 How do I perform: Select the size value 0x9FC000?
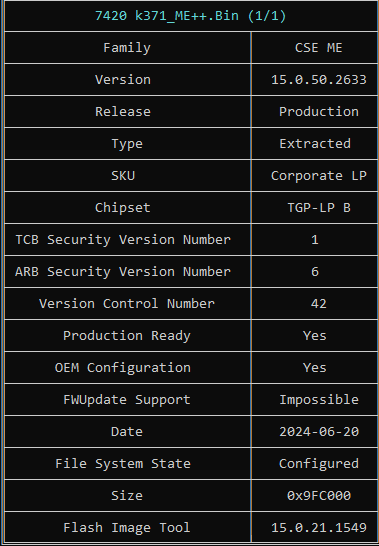(x=318, y=496)
